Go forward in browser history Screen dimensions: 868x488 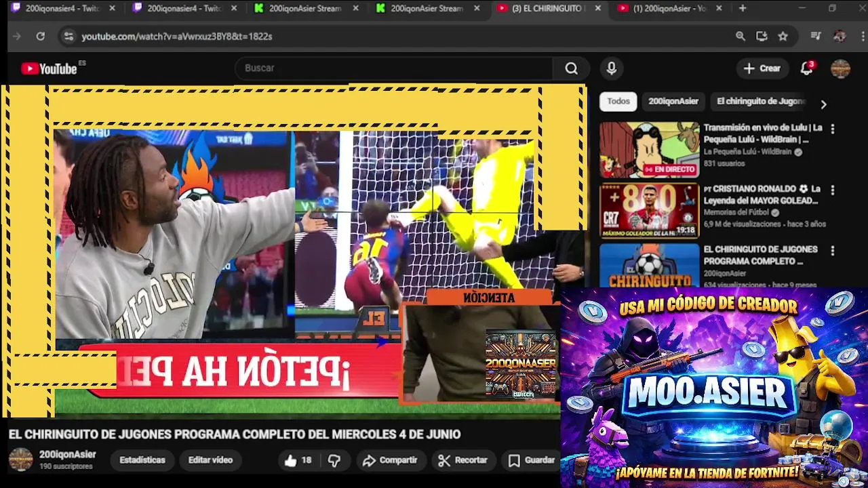pyautogui.click(x=17, y=36)
